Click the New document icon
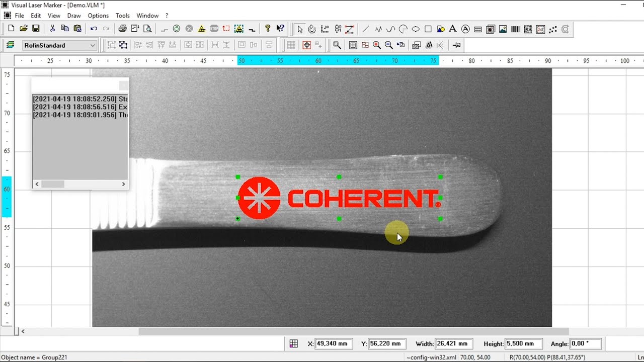The height and width of the screenshot is (362, 644). pos(12,29)
